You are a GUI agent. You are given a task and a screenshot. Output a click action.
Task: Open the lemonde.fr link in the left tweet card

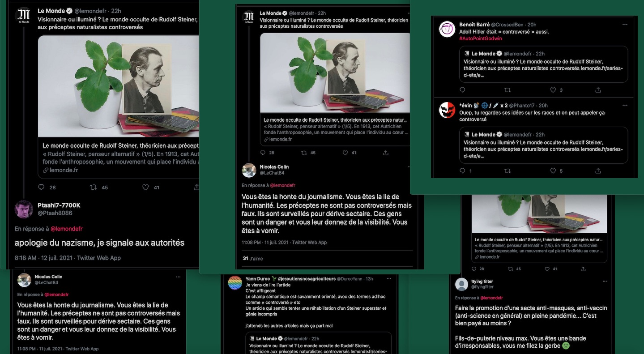coord(63,170)
